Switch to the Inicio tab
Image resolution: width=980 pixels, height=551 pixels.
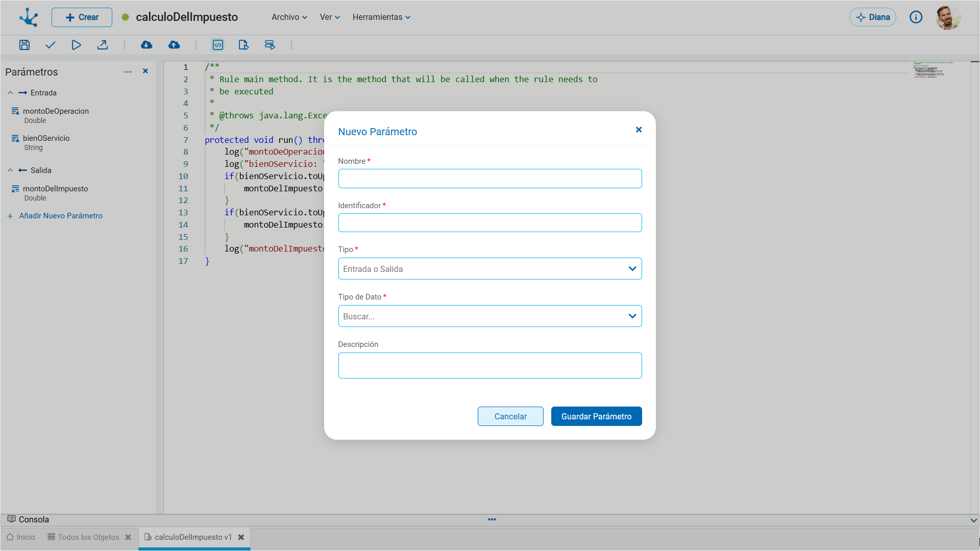pyautogui.click(x=21, y=537)
